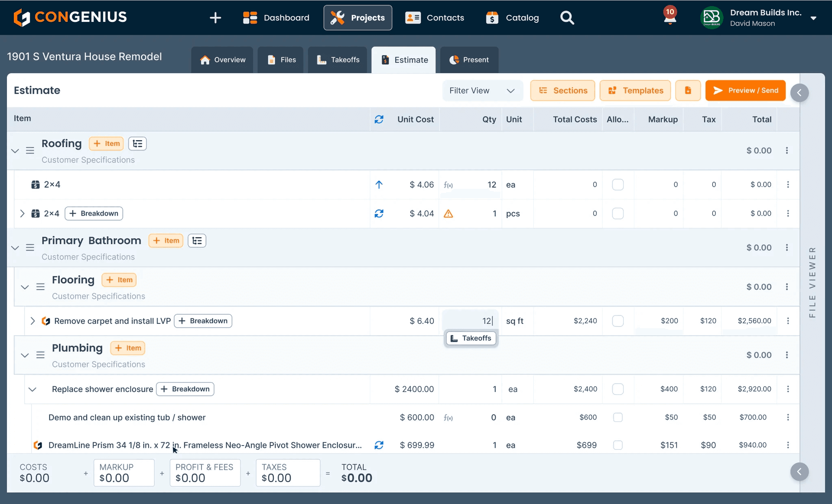The height and width of the screenshot is (504, 832).
Task: Open the Takeoffs popup under the Qty field
Action: (x=470, y=338)
